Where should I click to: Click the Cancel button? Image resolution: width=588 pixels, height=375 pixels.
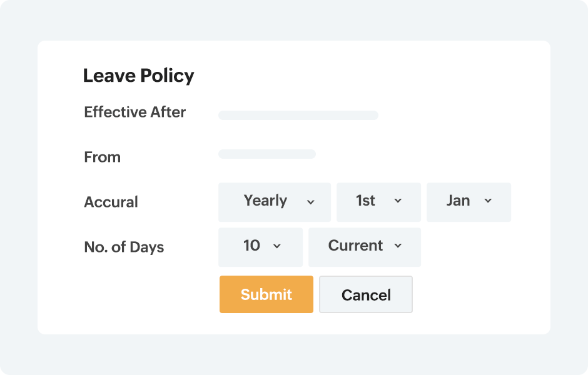[366, 294]
